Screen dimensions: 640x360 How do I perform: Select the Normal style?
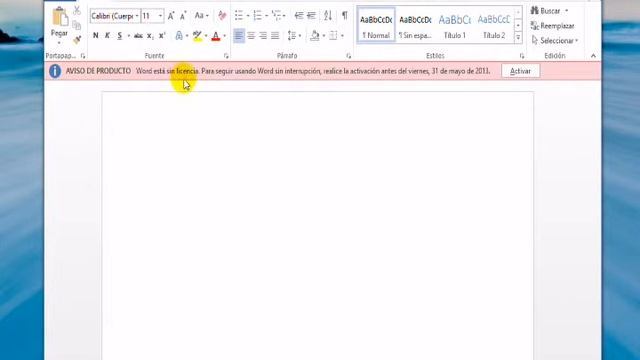pyautogui.click(x=376, y=25)
